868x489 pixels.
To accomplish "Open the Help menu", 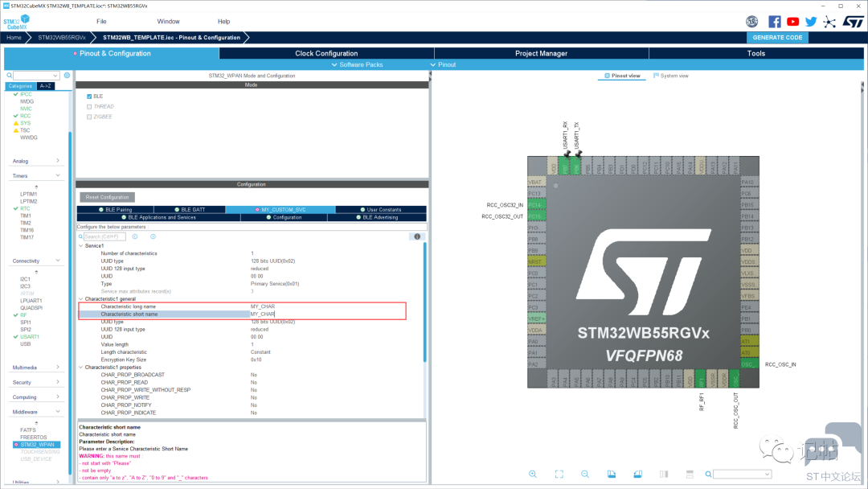I will [223, 22].
